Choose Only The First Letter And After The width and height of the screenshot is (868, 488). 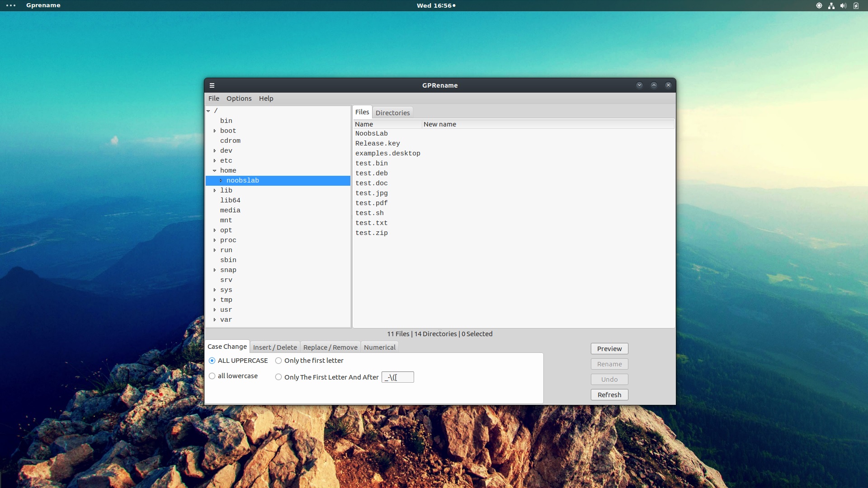[x=278, y=377]
